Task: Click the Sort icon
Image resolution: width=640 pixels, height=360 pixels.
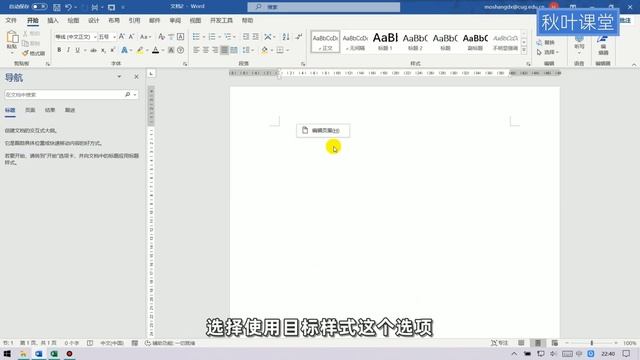Action: (286, 37)
